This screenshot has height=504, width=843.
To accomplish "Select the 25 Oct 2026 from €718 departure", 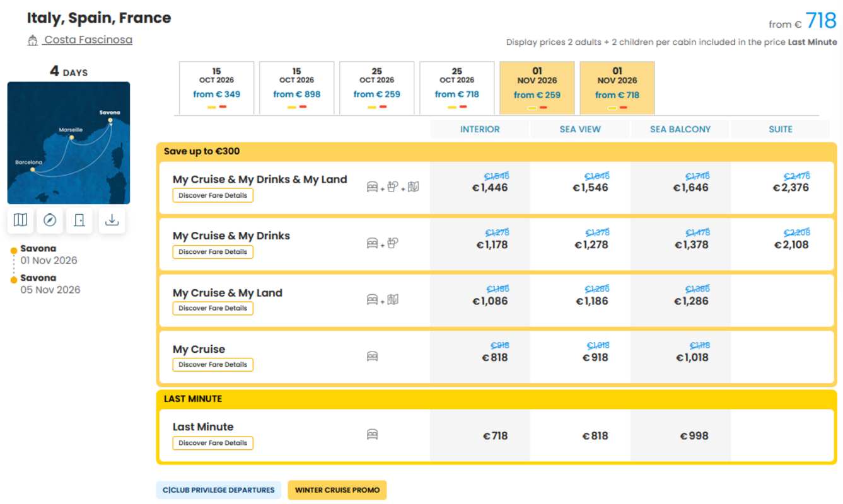I will pyautogui.click(x=457, y=88).
